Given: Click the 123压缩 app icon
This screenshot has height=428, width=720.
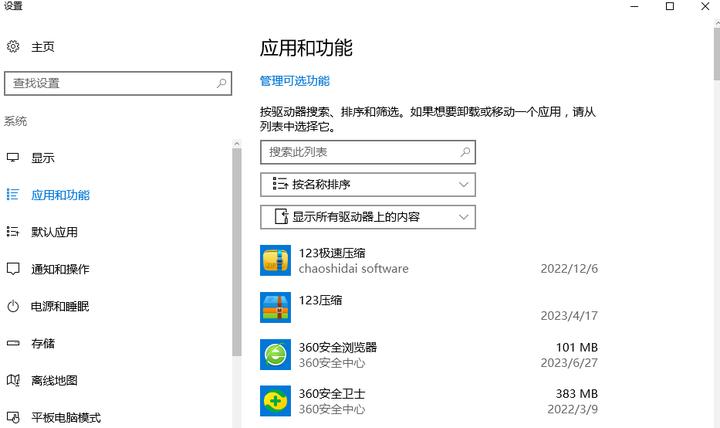Looking at the screenshot, I should point(275,307).
